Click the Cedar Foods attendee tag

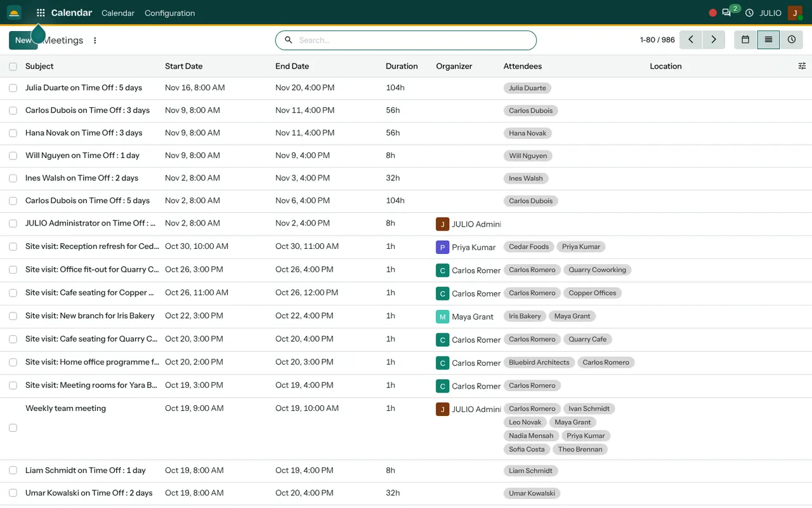(529, 246)
